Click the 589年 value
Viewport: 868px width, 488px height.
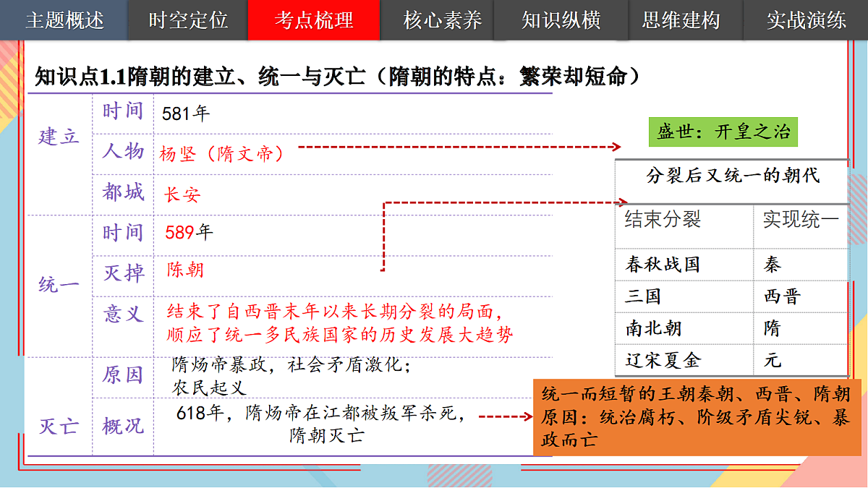(190, 232)
